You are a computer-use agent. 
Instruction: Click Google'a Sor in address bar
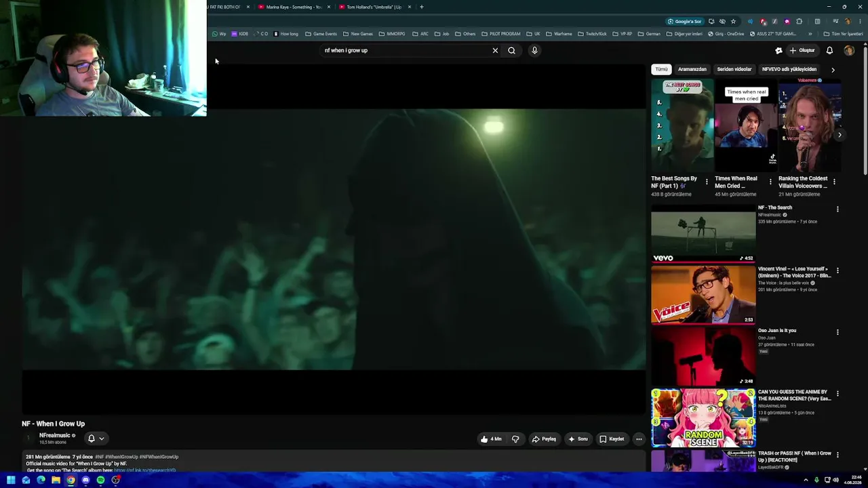tap(684, 21)
